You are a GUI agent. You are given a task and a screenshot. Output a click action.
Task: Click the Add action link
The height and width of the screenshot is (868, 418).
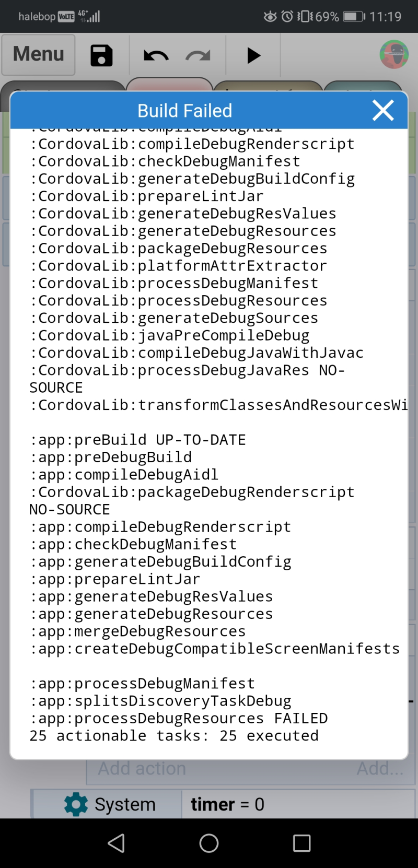pyautogui.click(x=142, y=768)
